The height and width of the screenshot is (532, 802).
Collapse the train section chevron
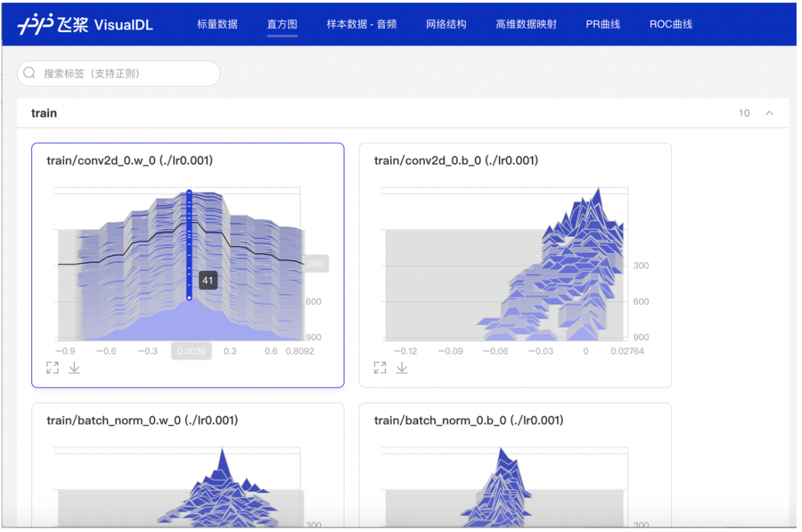[x=769, y=113]
